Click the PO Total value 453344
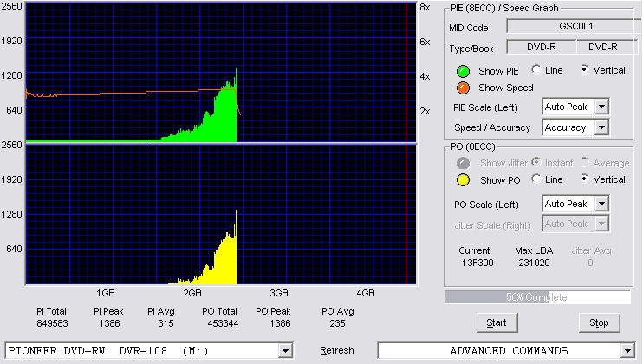643x364 pixels. click(223, 324)
